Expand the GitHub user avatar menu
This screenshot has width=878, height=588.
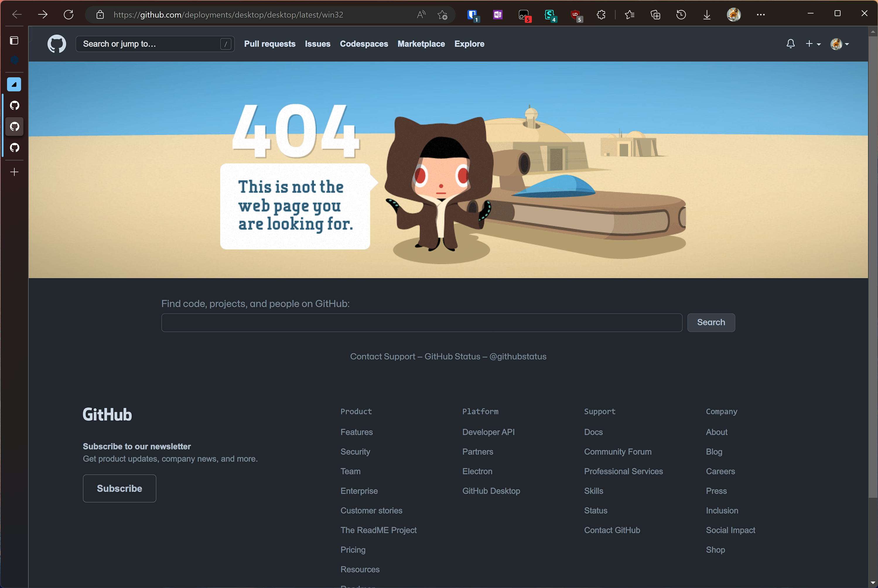[x=840, y=44]
